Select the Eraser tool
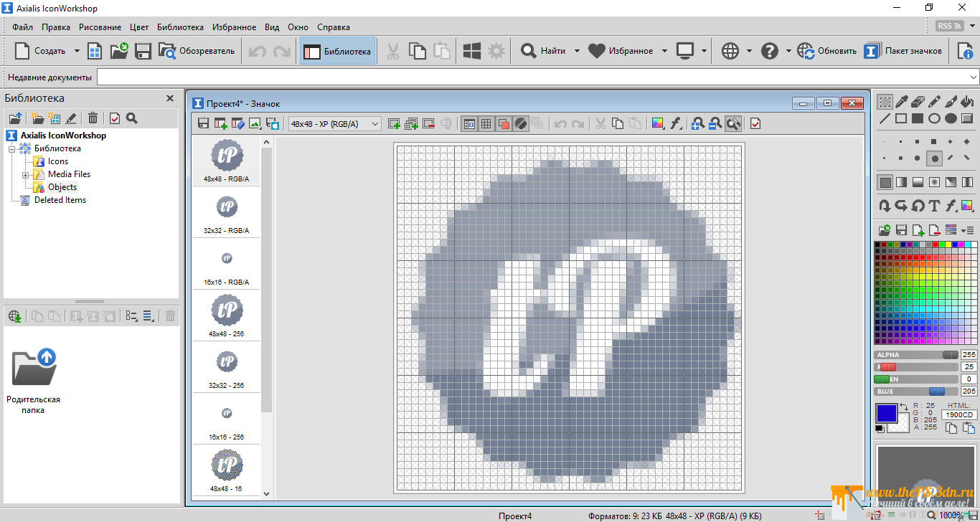Screen dimensions: 980x522 point(918,101)
